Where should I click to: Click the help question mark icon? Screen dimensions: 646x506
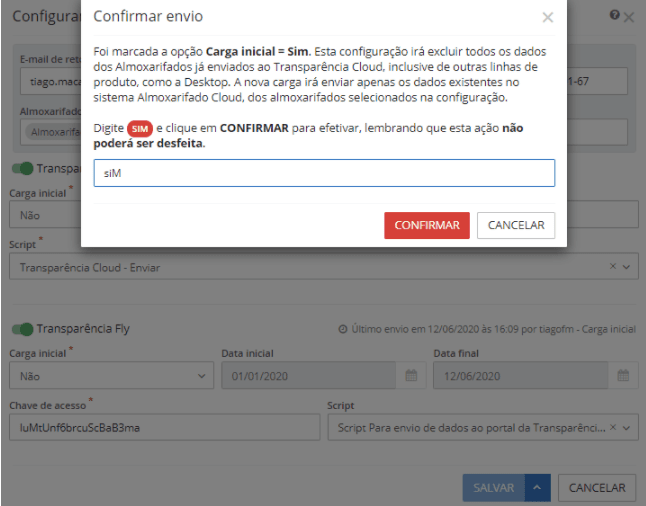tap(614, 17)
